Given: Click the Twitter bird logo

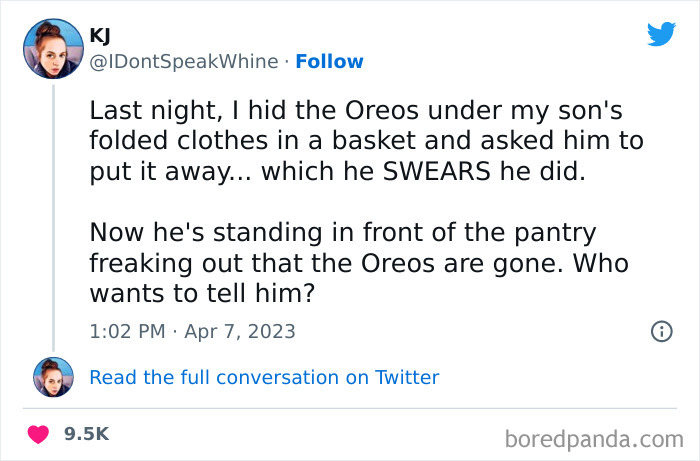Looking at the screenshot, I should pos(661,34).
